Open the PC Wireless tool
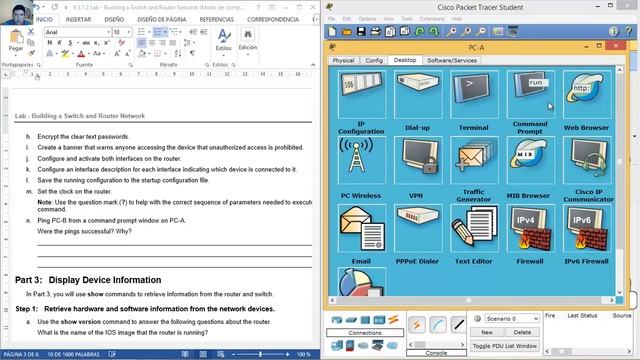The height and width of the screenshot is (360, 640). (x=361, y=160)
